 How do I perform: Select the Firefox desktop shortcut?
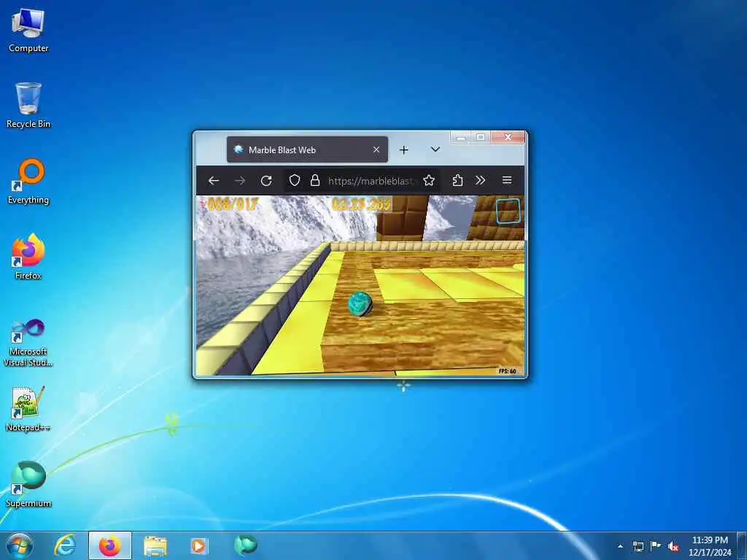(x=28, y=257)
